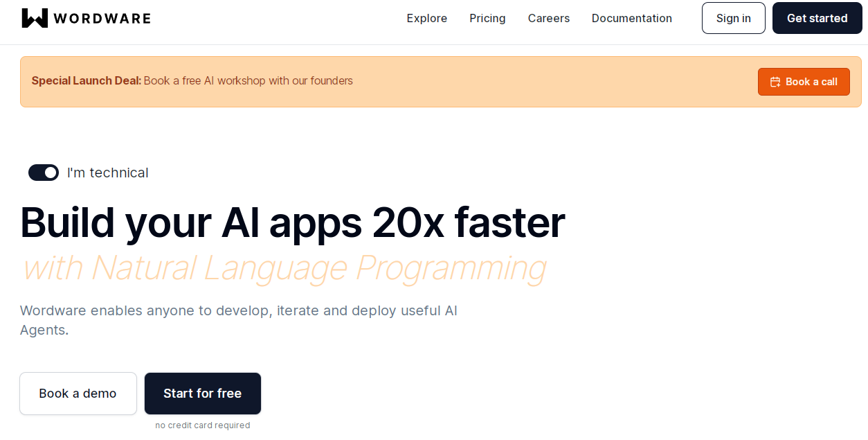Click the "no credit card required" note

pos(202,425)
